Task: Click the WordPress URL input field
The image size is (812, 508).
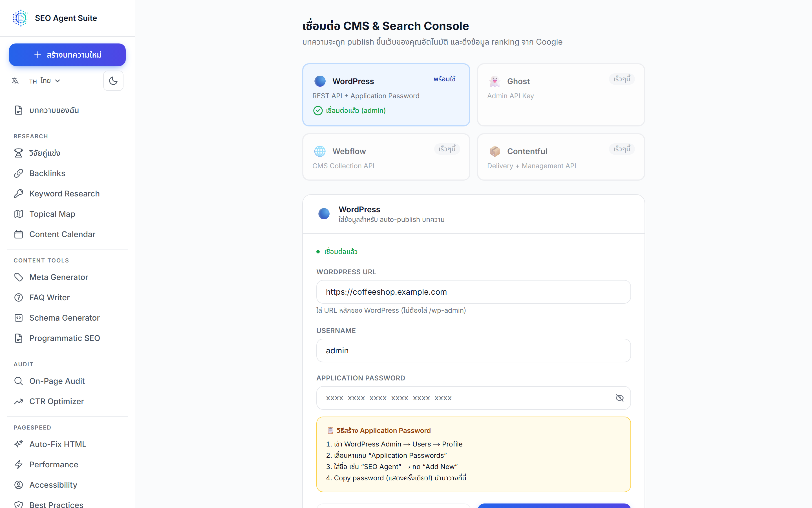Action: [x=473, y=292]
